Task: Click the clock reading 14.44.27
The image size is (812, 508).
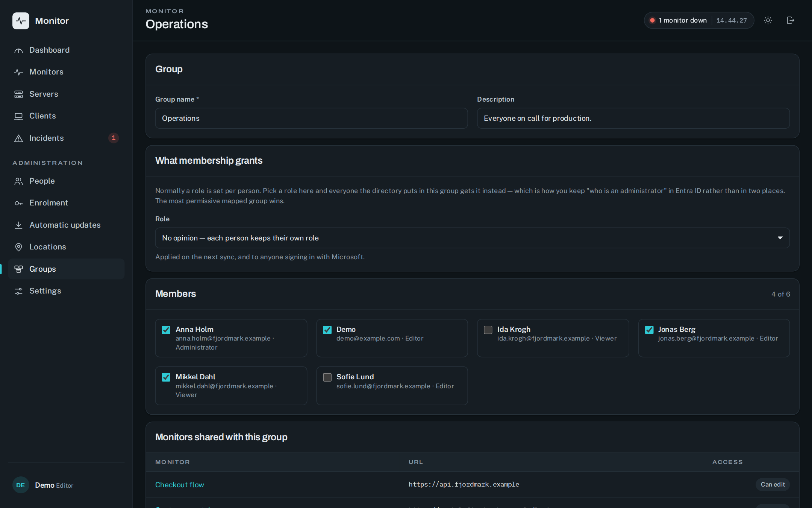Action: coord(732,20)
